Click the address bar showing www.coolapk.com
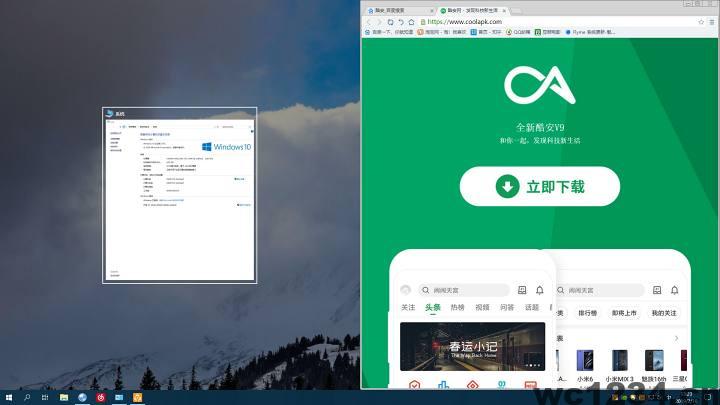Image resolution: width=720 pixels, height=405 pixels. pyautogui.click(x=558, y=22)
